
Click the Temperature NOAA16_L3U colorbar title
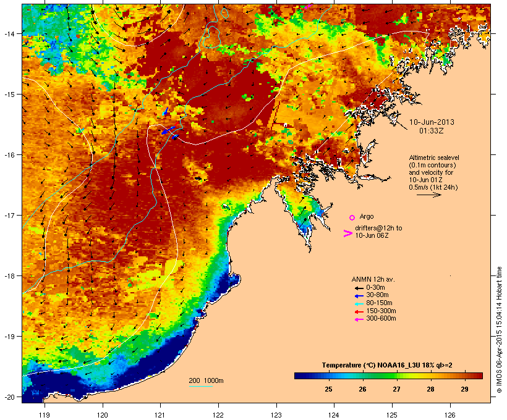pyautogui.click(x=387, y=366)
